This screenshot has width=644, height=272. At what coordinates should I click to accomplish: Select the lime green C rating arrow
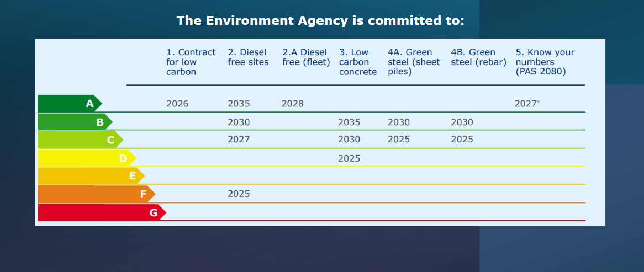(81, 140)
